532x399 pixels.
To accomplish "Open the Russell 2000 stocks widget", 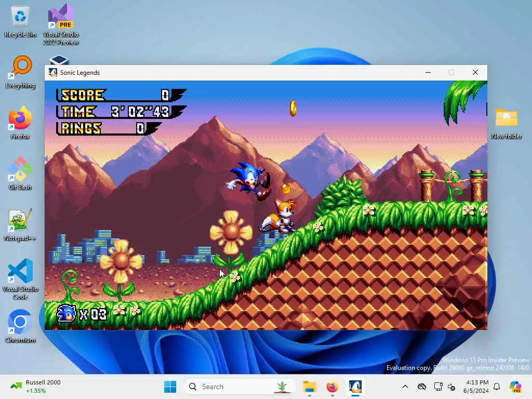I will point(36,387).
